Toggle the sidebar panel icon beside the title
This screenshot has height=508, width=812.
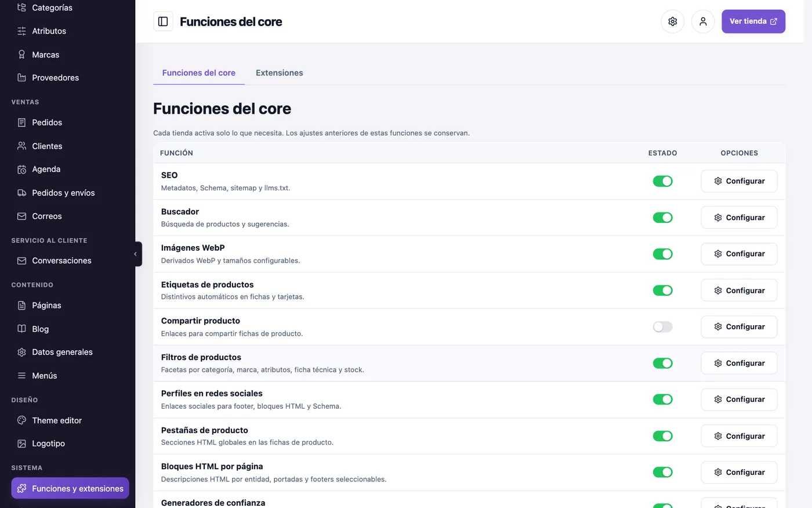[x=163, y=21]
